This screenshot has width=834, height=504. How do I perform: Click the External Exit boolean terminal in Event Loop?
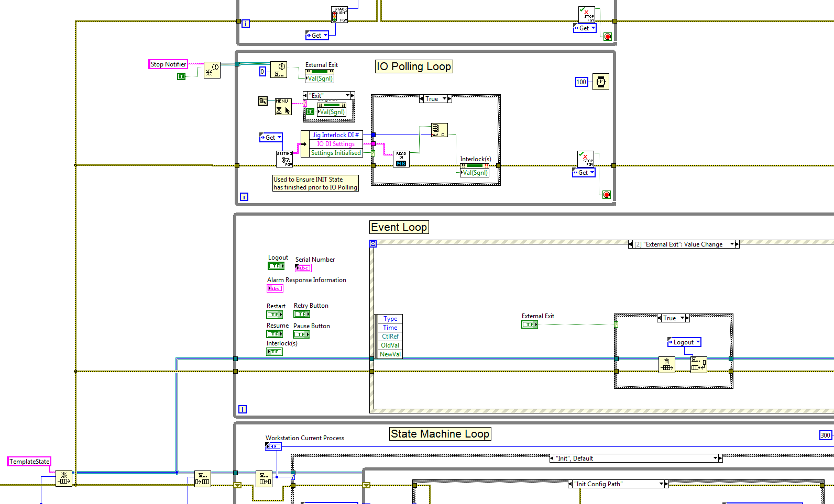[530, 324]
